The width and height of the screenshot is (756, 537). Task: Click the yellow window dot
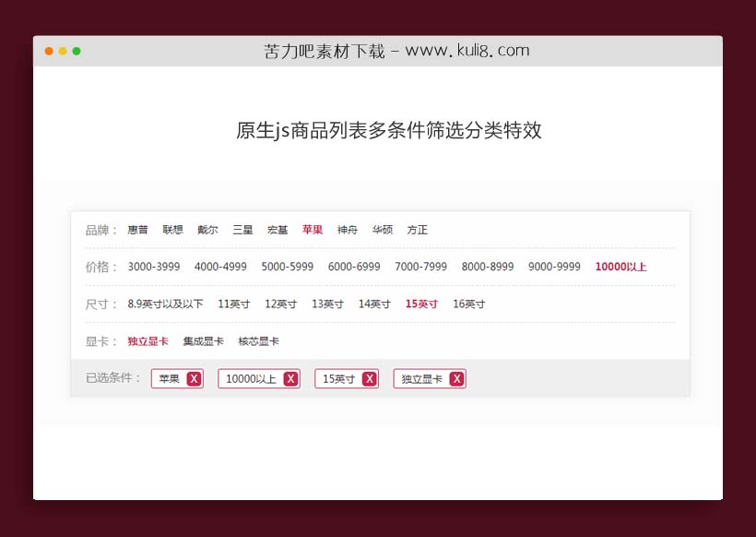[x=63, y=53]
